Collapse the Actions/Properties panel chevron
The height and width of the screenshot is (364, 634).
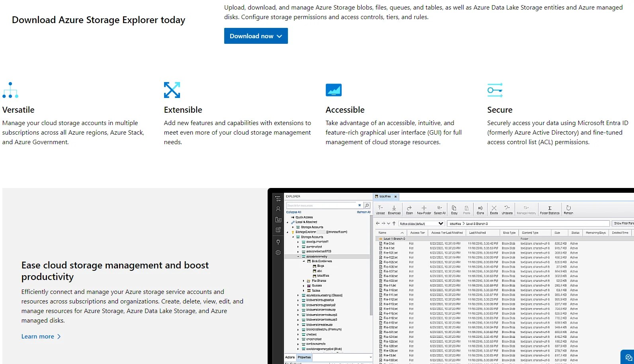(x=370, y=357)
